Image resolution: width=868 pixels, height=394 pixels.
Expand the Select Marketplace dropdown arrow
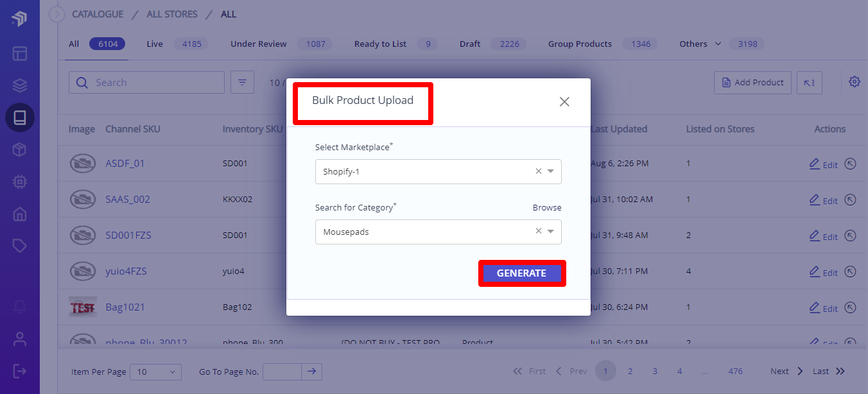pyautogui.click(x=551, y=171)
